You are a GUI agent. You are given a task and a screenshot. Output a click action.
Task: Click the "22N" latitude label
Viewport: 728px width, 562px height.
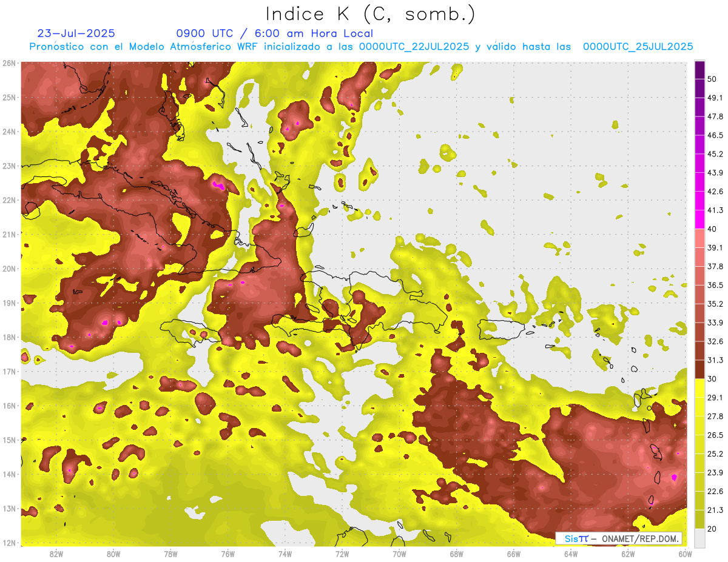8,200
